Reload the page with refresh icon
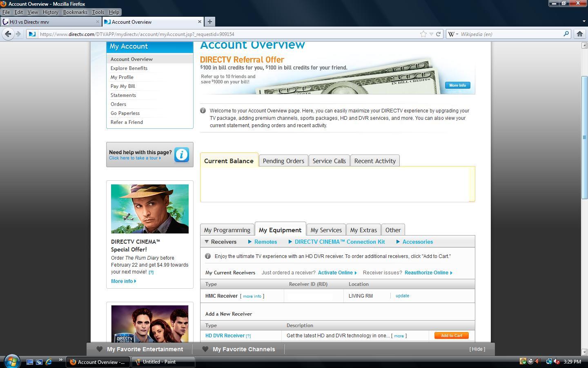Viewport: 588px width, 368px height. tap(438, 34)
